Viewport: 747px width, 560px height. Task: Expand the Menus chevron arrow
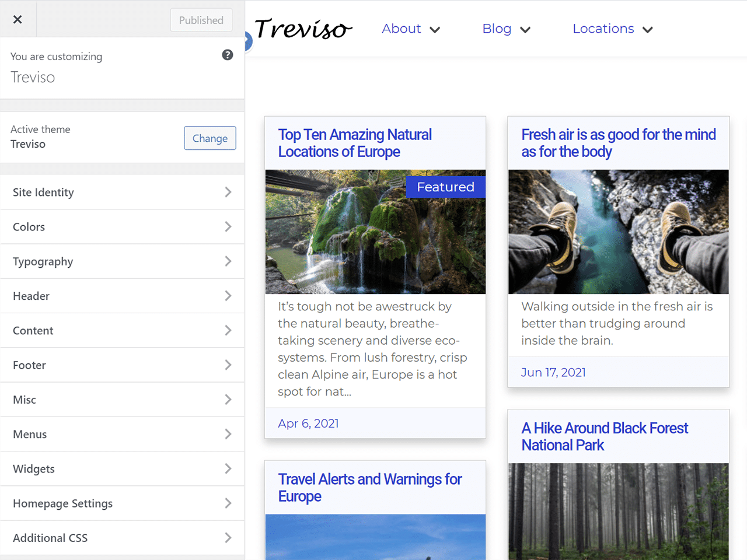click(228, 434)
